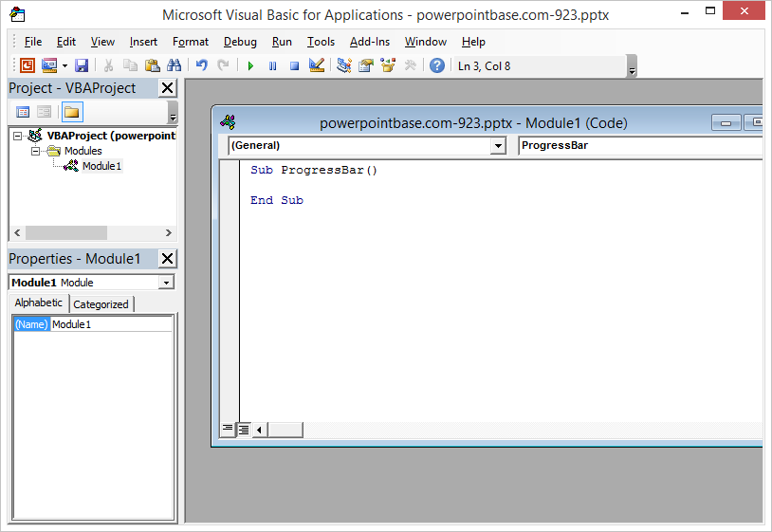Open the Insert object dropdown arrow
The image size is (772, 532).
[x=64, y=65]
